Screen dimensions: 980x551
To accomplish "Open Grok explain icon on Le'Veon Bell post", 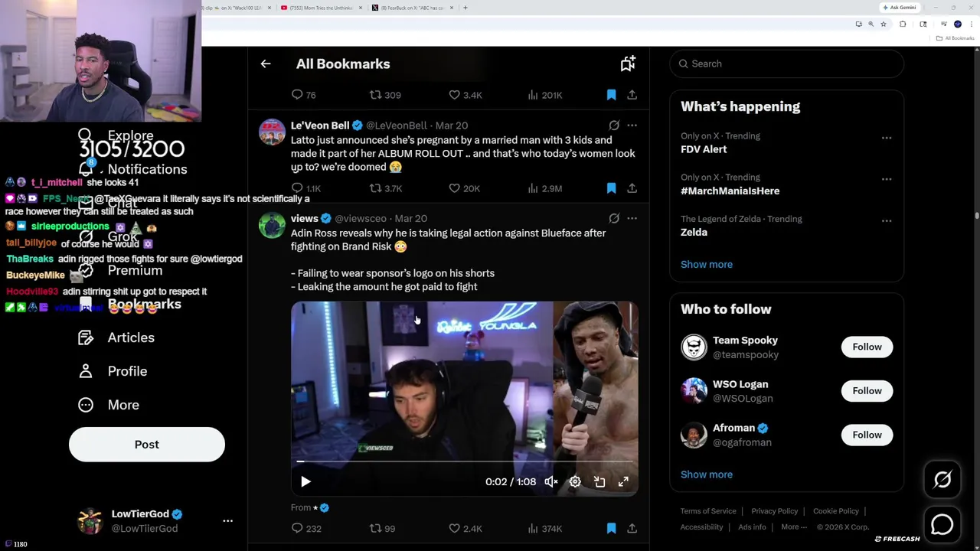I will pyautogui.click(x=614, y=126).
